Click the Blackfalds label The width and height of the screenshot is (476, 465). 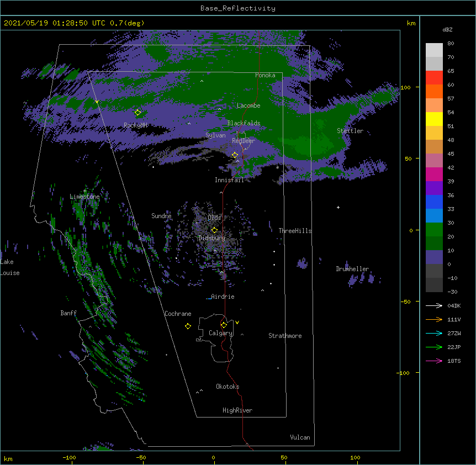click(244, 123)
